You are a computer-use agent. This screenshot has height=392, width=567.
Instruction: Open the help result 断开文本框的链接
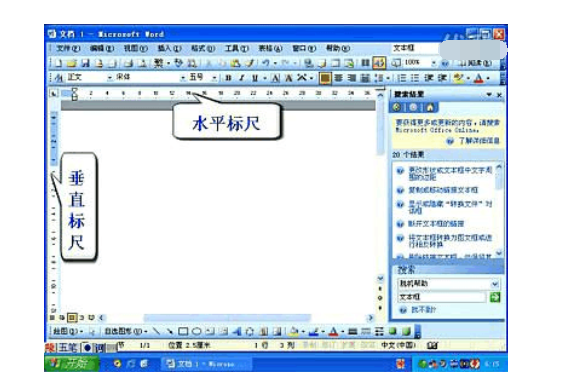436,224
